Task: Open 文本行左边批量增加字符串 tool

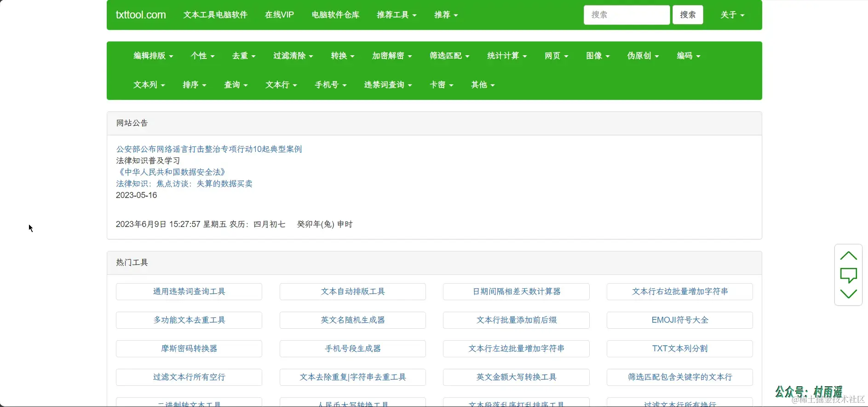Action: pos(516,349)
